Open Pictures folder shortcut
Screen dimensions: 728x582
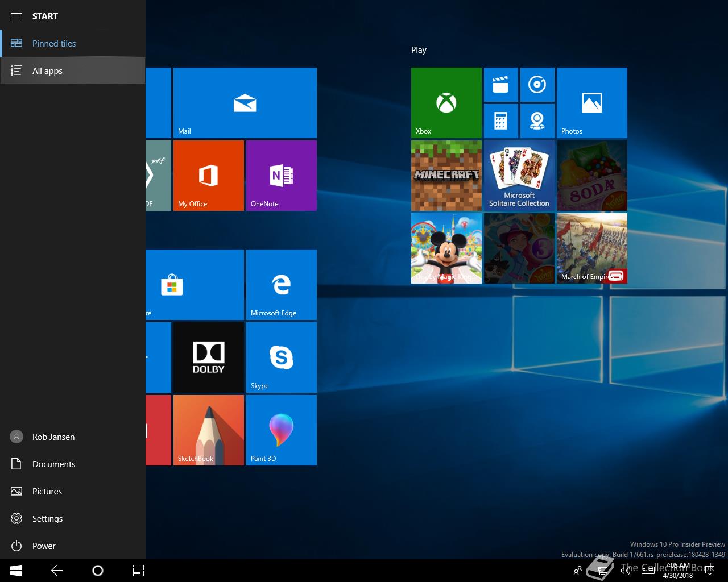point(73,491)
